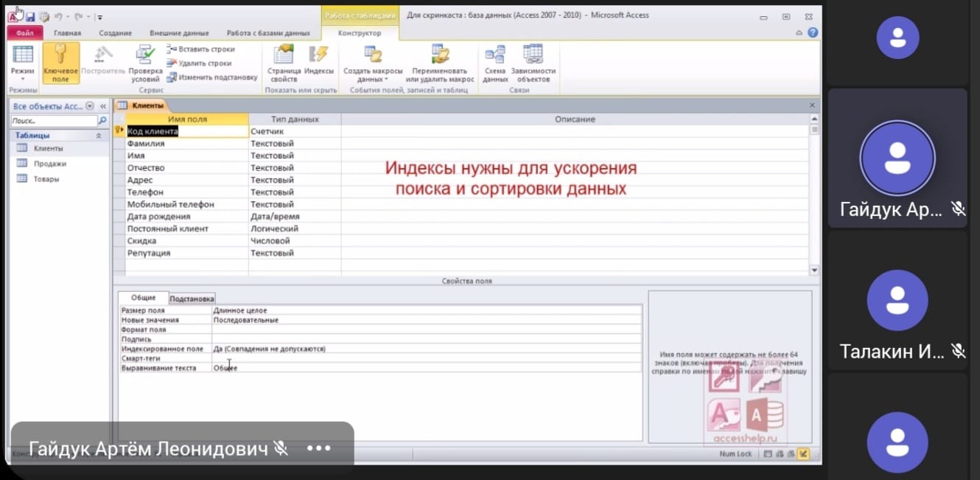Open the Страница свойств property sheet
The height and width of the screenshot is (480, 980).
284,63
